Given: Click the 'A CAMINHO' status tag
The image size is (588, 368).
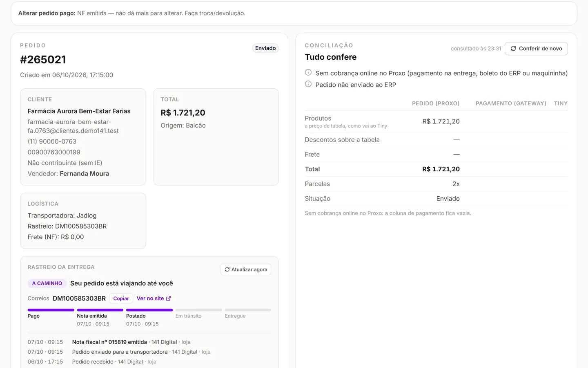Looking at the screenshot, I should pyautogui.click(x=47, y=283).
